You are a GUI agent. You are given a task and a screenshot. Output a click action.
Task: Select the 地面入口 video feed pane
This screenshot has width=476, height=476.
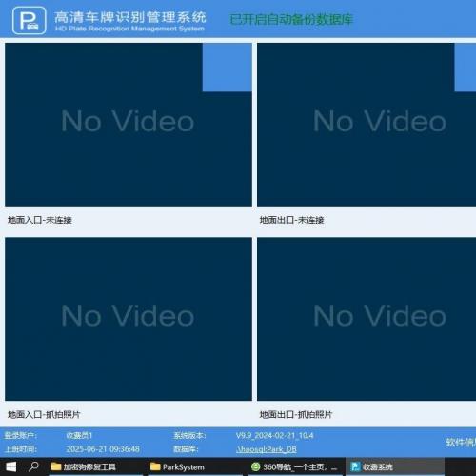[129, 125]
